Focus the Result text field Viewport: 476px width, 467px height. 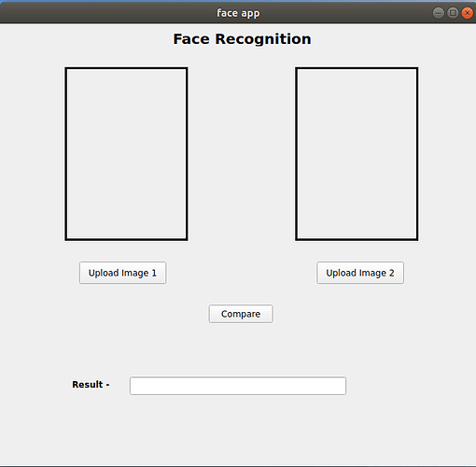238,386
